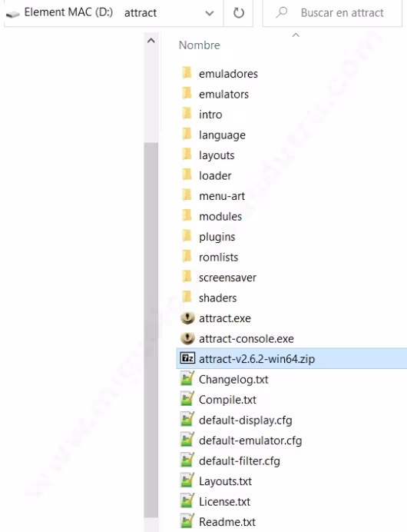
Task: Select the License.txt file name
Action: pos(224,501)
